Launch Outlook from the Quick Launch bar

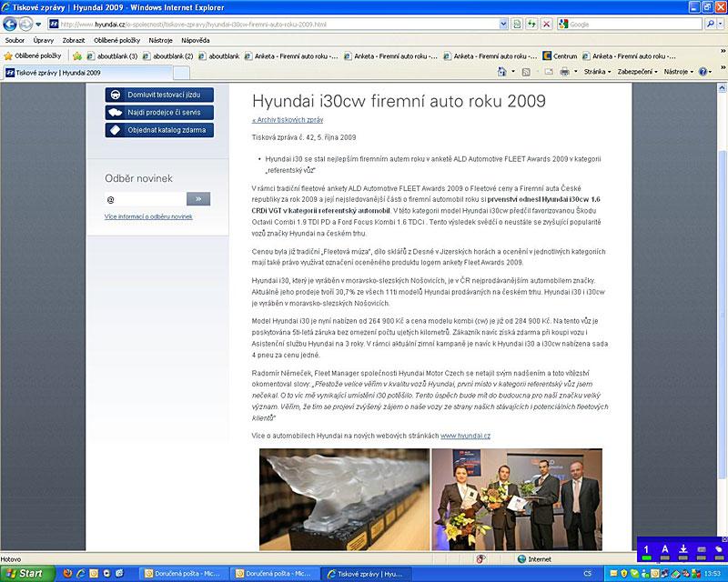[94, 574]
